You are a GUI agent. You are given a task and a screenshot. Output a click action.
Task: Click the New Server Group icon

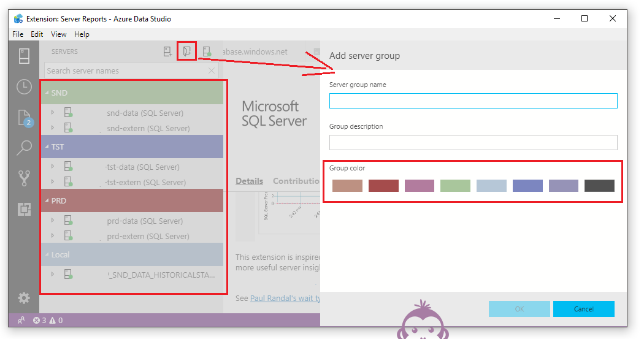(187, 51)
